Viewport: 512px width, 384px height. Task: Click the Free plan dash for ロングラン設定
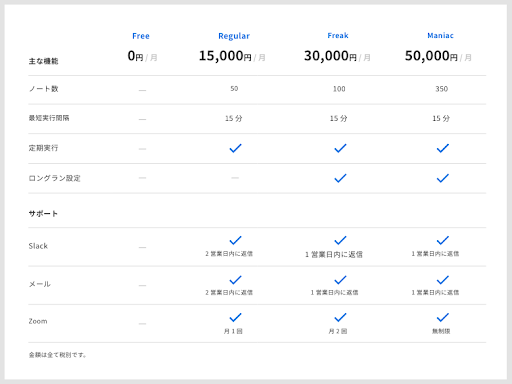pyautogui.click(x=142, y=178)
